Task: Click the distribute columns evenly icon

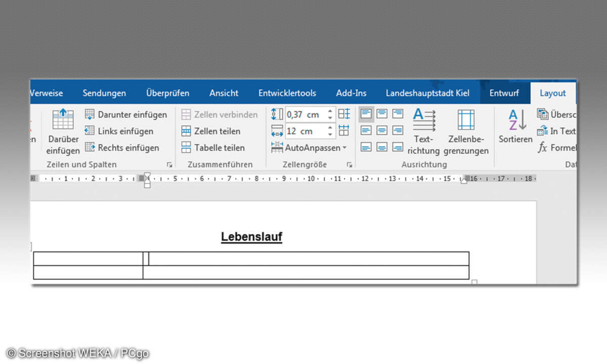Action: coord(344,130)
